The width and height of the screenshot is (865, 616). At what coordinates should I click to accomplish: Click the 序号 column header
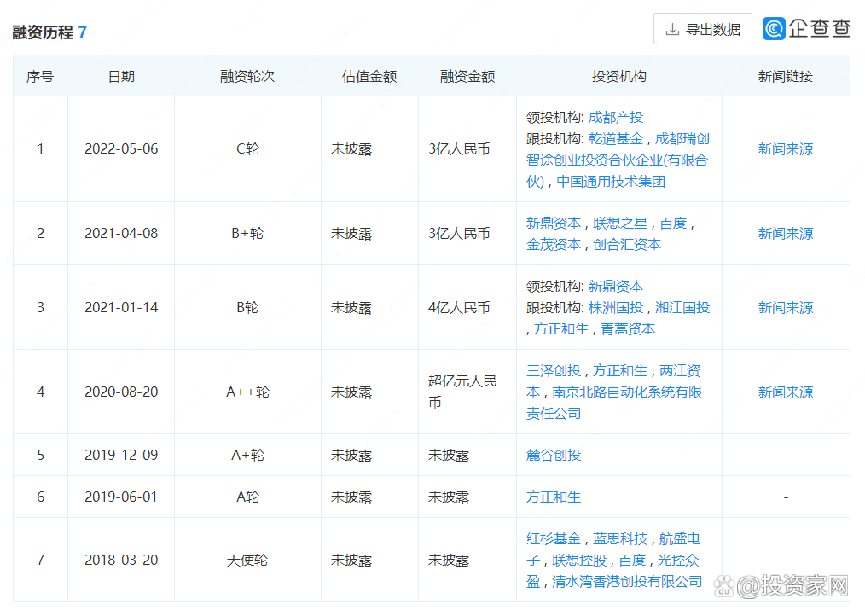(x=40, y=76)
